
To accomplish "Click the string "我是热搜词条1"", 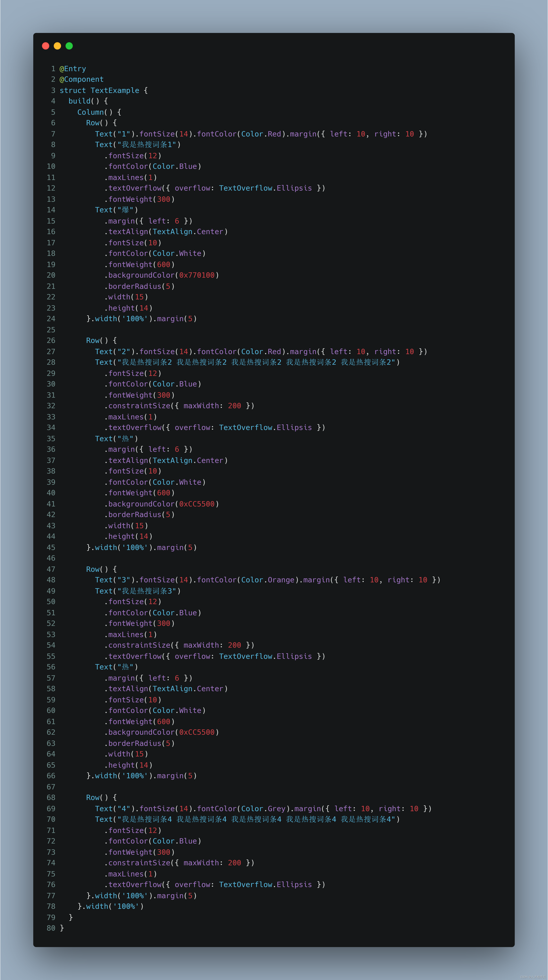I will click(x=147, y=145).
